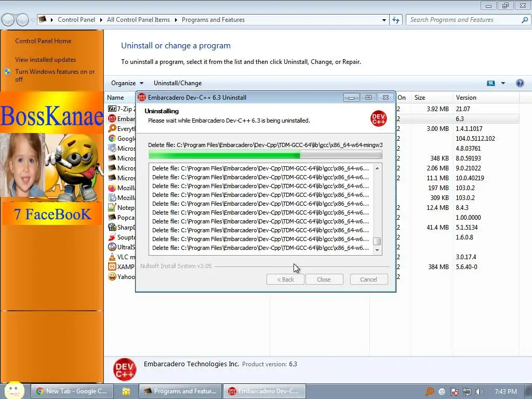532x399 pixels.
Task: Select version 3.0.17.4 cell
Action: coord(466,257)
